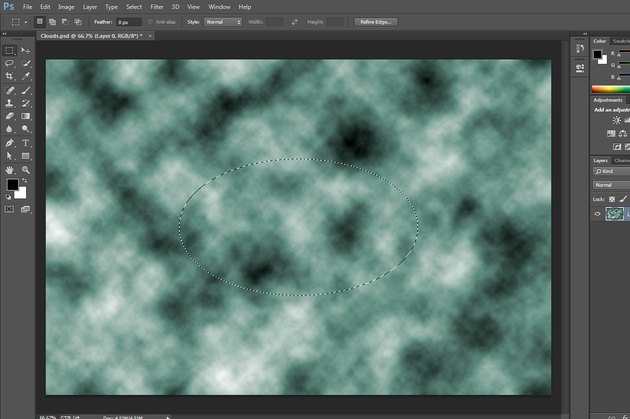The height and width of the screenshot is (419, 630).
Task: Select the Brush tool
Action: [x=26, y=90]
